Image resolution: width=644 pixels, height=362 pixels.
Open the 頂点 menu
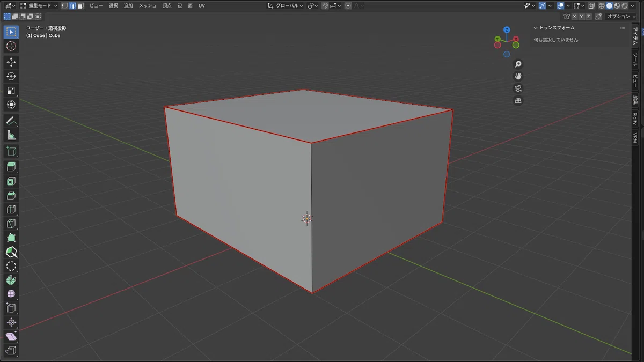click(x=167, y=5)
